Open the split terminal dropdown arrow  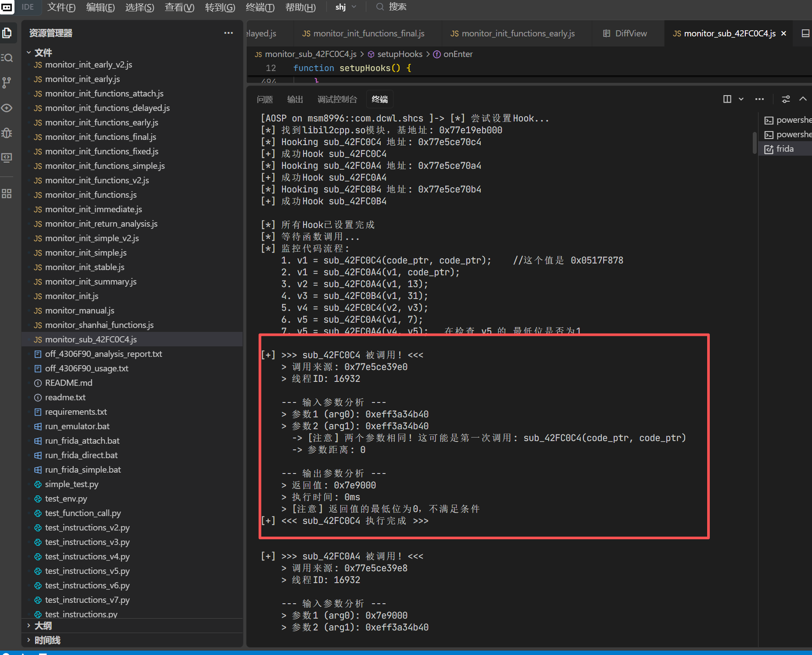click(x=741, y=99)
